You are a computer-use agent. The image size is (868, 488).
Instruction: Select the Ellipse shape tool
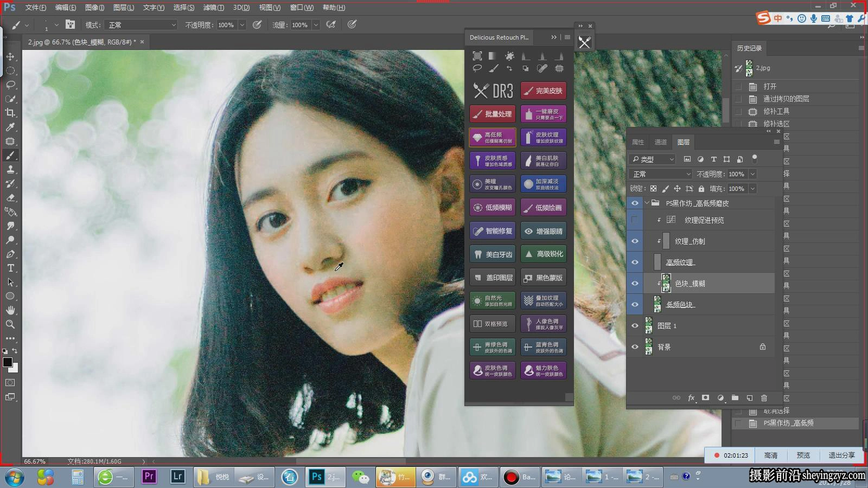click(10, 296)
